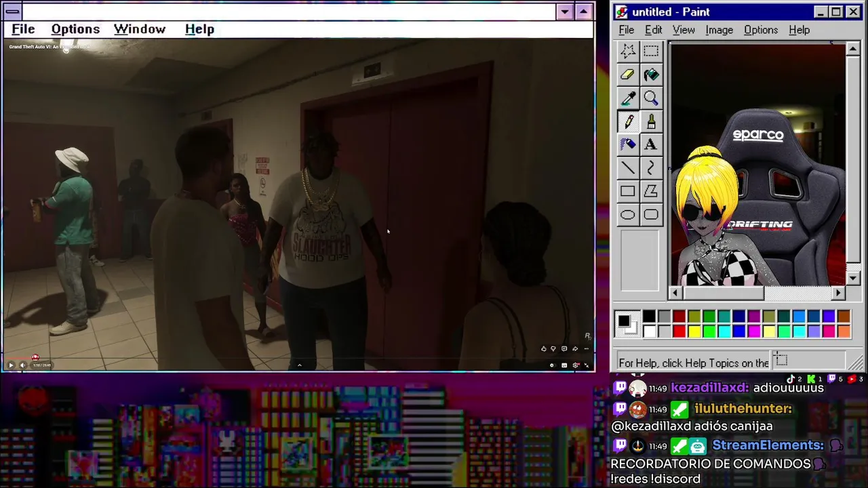Open the video comments icon
The image size is (868, 488).
(x=564, y=349)
